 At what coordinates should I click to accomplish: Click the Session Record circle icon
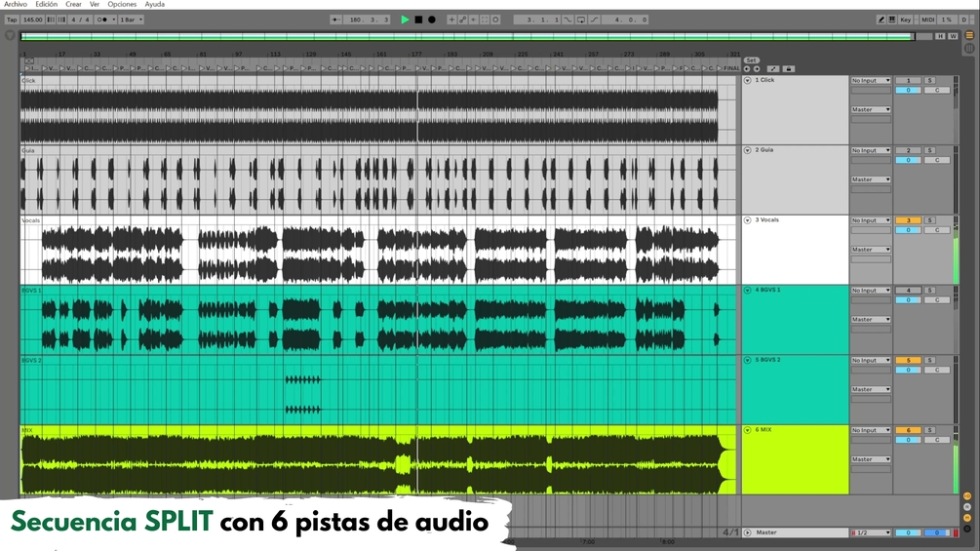coord(495,20)
